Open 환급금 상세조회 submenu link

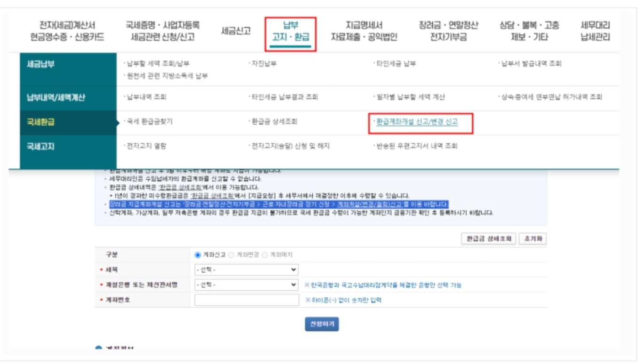(x=274, y=122)
